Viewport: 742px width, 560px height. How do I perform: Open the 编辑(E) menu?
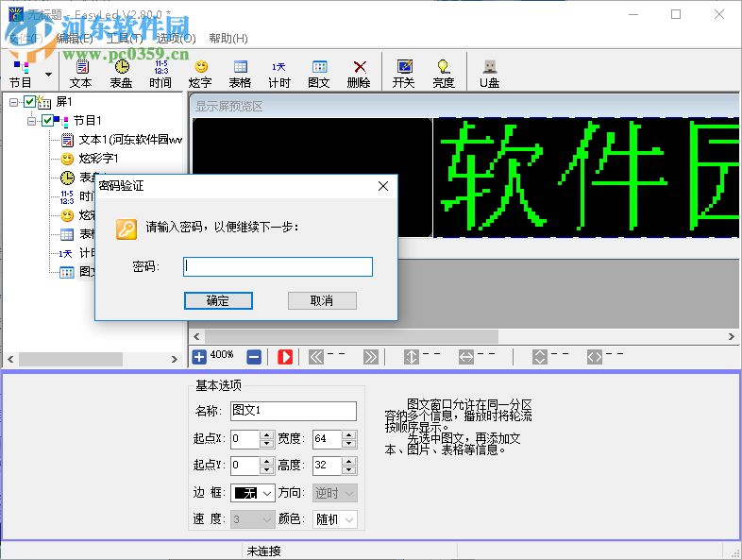pyautogui.click(x=75, y=39)
